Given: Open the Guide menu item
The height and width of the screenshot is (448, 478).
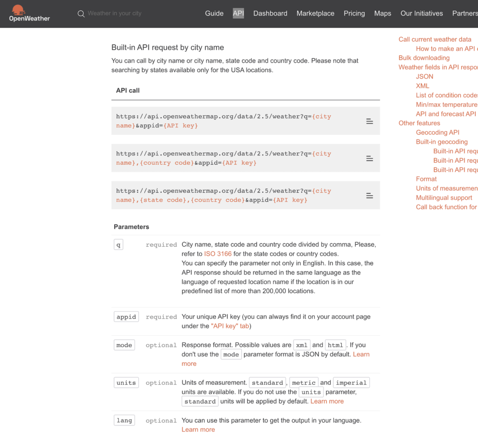Looking at the screenshot, I should coord(214,14).
